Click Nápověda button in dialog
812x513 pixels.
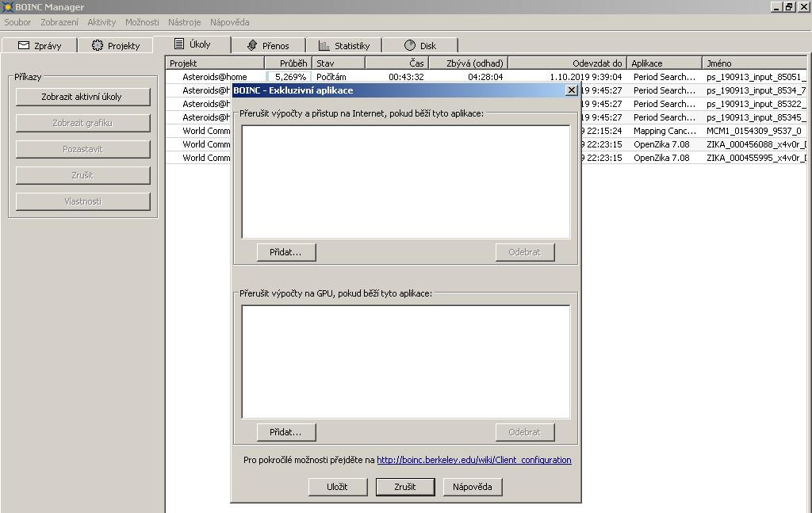[473, 487]
